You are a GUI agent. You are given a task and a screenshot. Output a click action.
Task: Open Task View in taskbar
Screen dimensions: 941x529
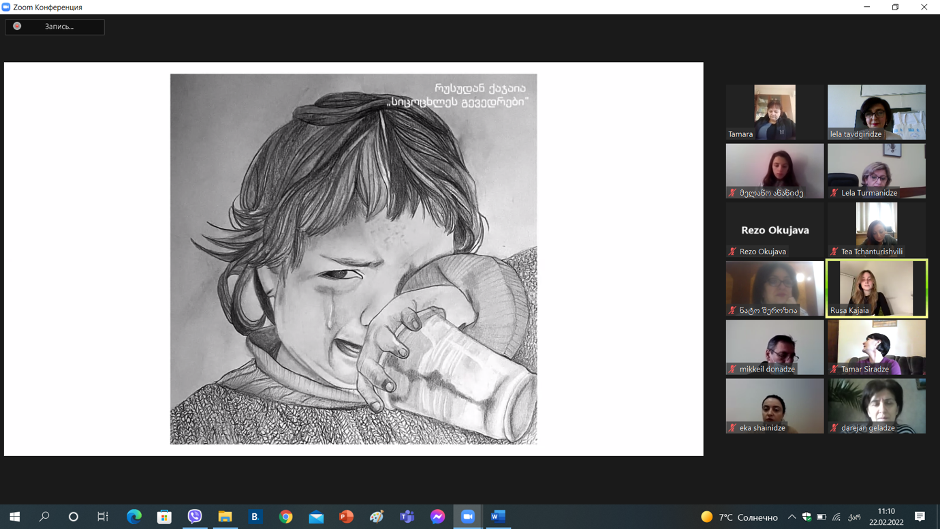103,516
